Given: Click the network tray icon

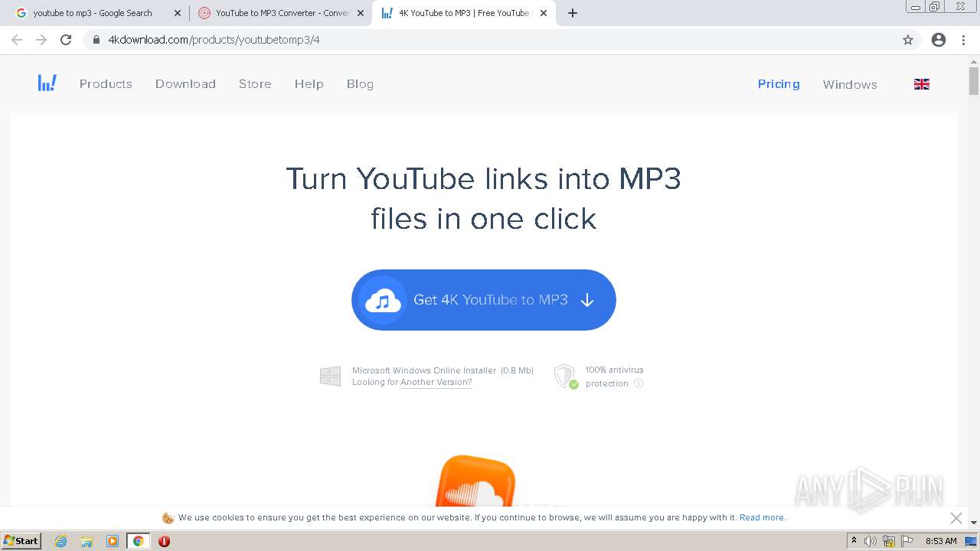Looking at the screenshot, I should tap(889, 541).
